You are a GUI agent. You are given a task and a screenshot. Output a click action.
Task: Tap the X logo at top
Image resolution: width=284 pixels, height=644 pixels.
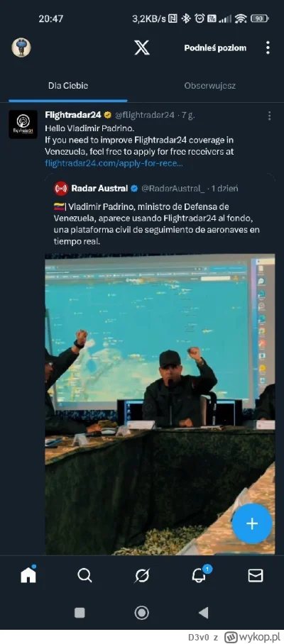click(x=142, y=48)
